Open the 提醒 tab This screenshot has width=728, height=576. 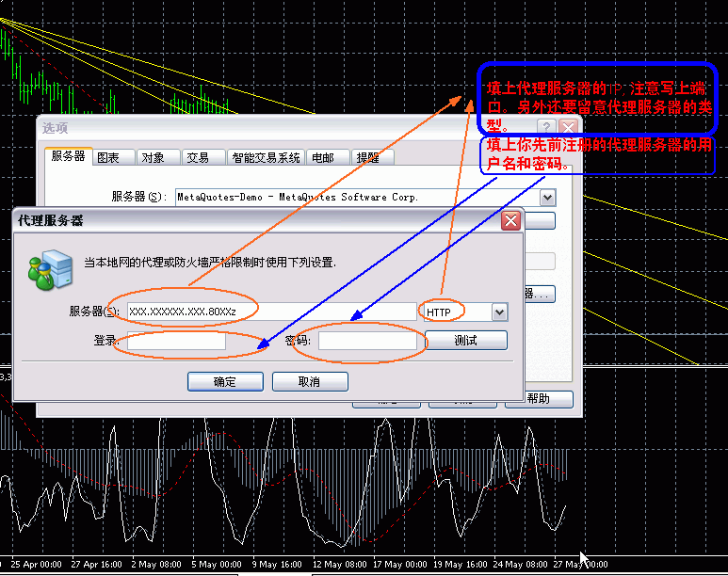click(373, 158)
